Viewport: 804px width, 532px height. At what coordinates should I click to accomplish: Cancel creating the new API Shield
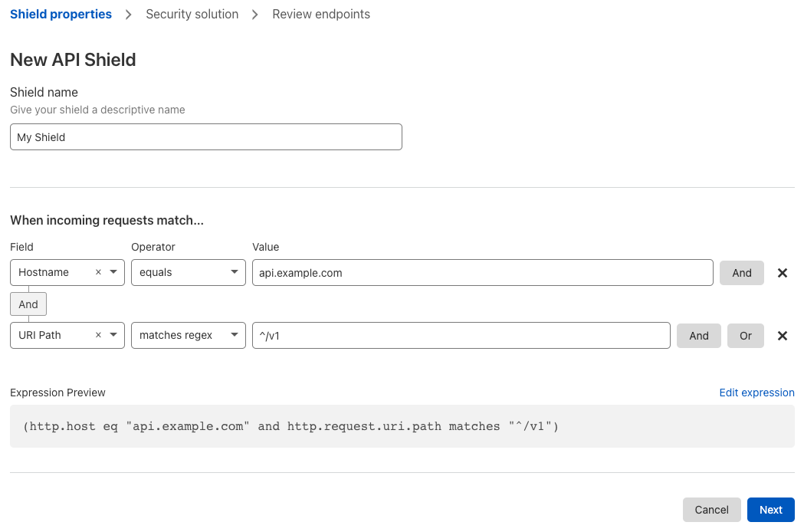711,510
